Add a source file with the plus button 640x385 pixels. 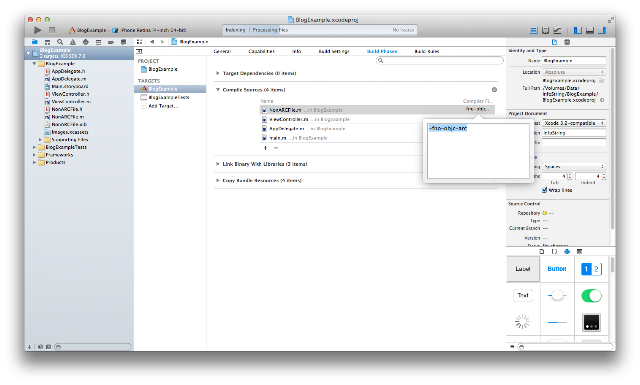265,148
